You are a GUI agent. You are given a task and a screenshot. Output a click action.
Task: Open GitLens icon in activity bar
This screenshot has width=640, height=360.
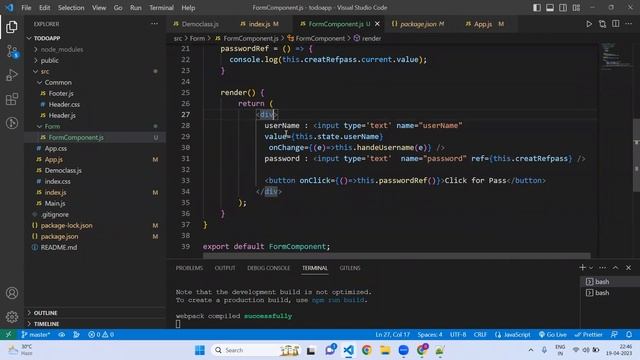(12, 123)
